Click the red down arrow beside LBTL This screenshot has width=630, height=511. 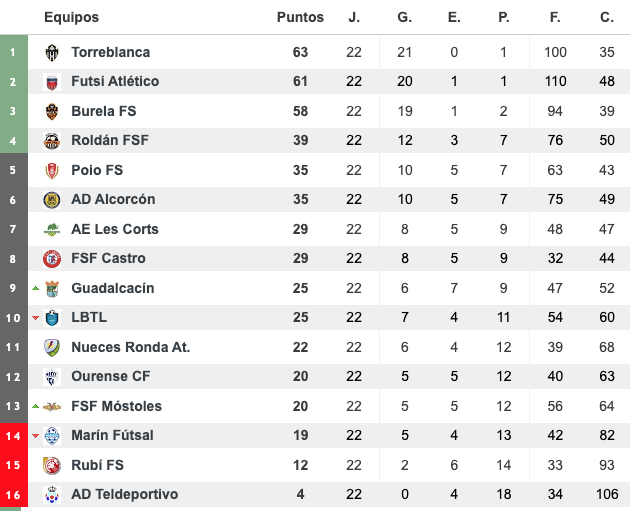tap(36, 318)
